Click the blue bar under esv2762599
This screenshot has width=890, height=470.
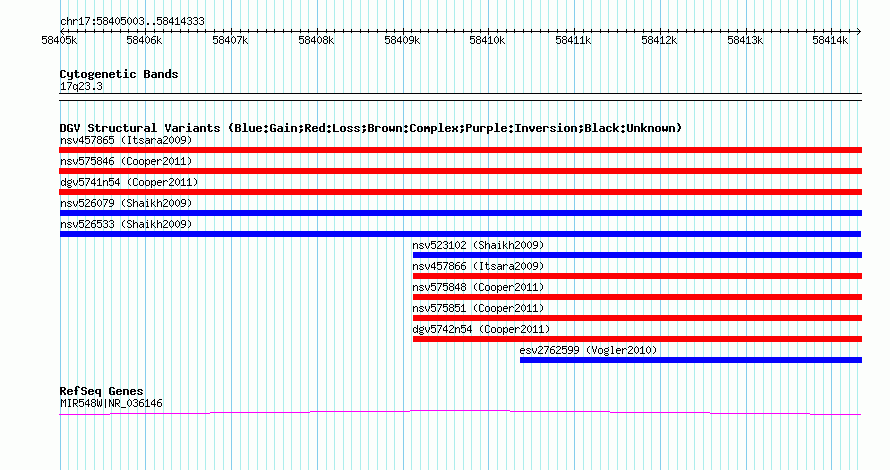pyautogui.click(x=691, y=360)
